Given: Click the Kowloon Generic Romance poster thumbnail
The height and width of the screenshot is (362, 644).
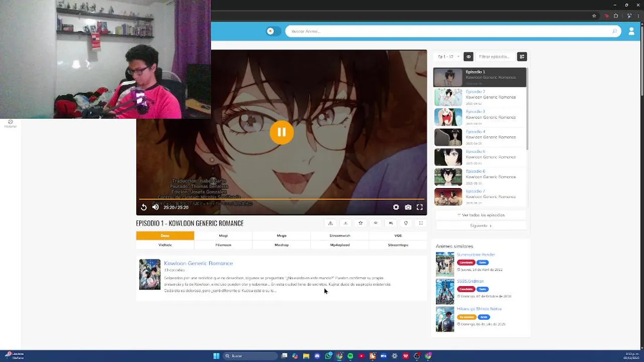Looking at the screenshot, I should 150,275.
